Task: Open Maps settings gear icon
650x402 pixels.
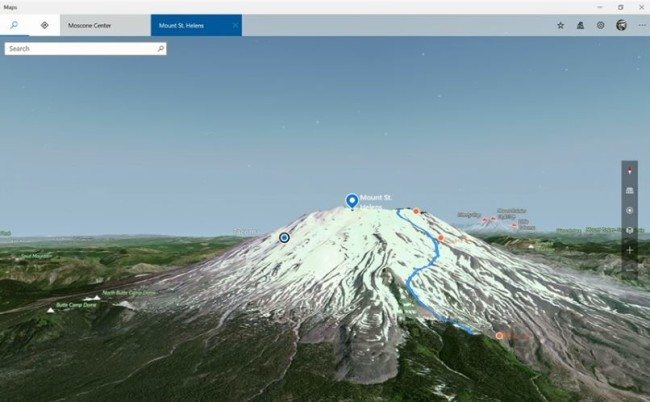Action: (x=601, y=25)
